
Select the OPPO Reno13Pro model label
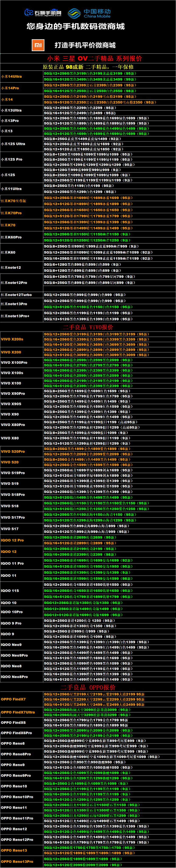17,862
